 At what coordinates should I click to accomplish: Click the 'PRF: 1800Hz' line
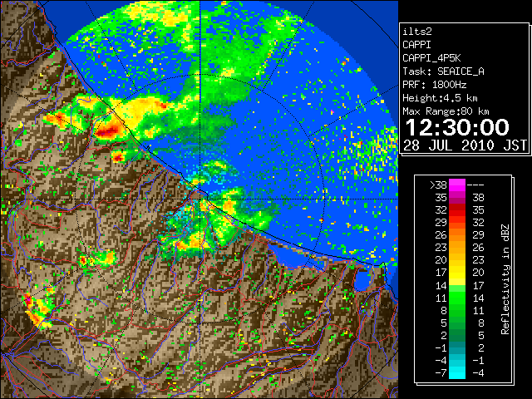tap(434, 85)
